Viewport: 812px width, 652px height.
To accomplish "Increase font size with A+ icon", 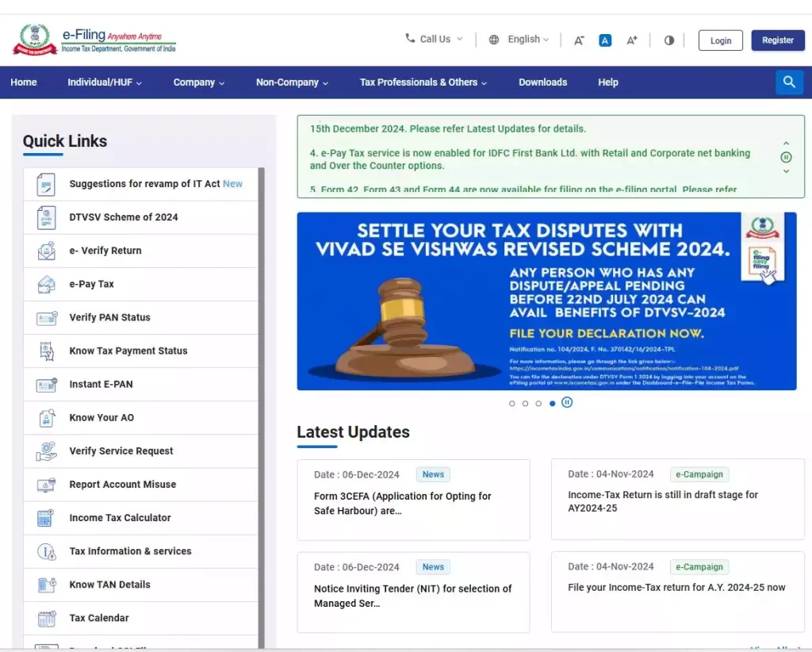I will 632,40.
